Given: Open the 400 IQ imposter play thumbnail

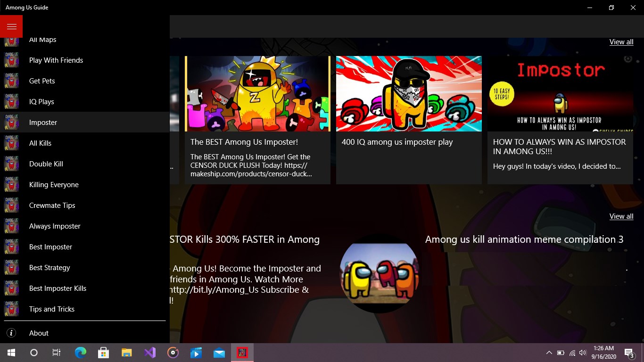Looking at the screenshot, I should pyautogui.click(x=409, y=94).
